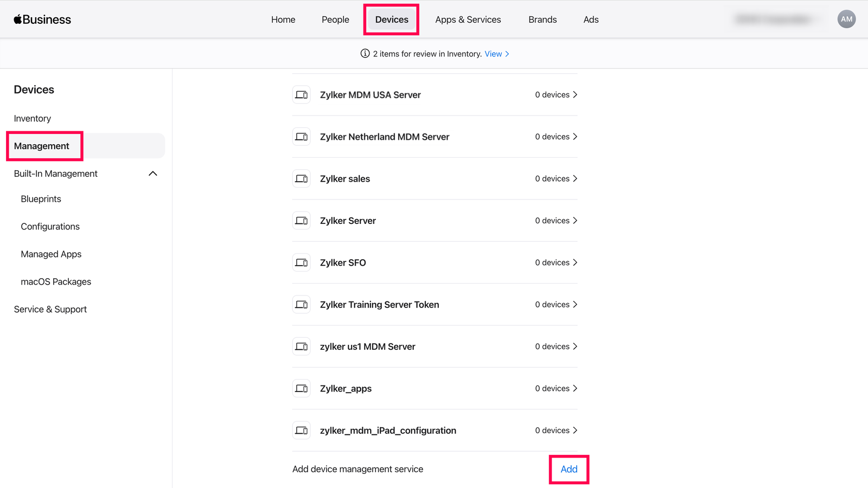The height and width of the screenshot is (488, 868).
Task: Open Blueprints in sidebar
Action: click(x=41, y=199)
